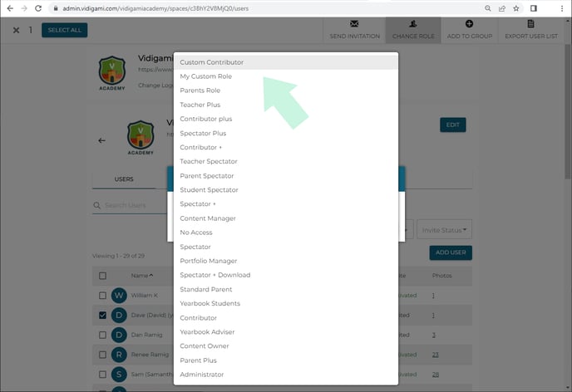Click the Add to Group plus icon

[x=470, y=25]
